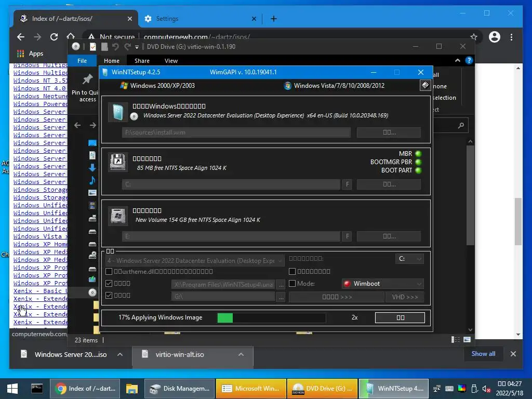Click the MBR green status light

click(x=418, y=154)
